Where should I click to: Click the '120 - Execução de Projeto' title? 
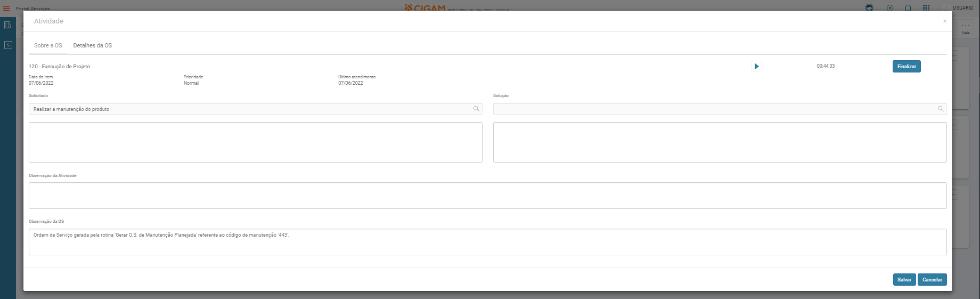(x=60, y=67)
